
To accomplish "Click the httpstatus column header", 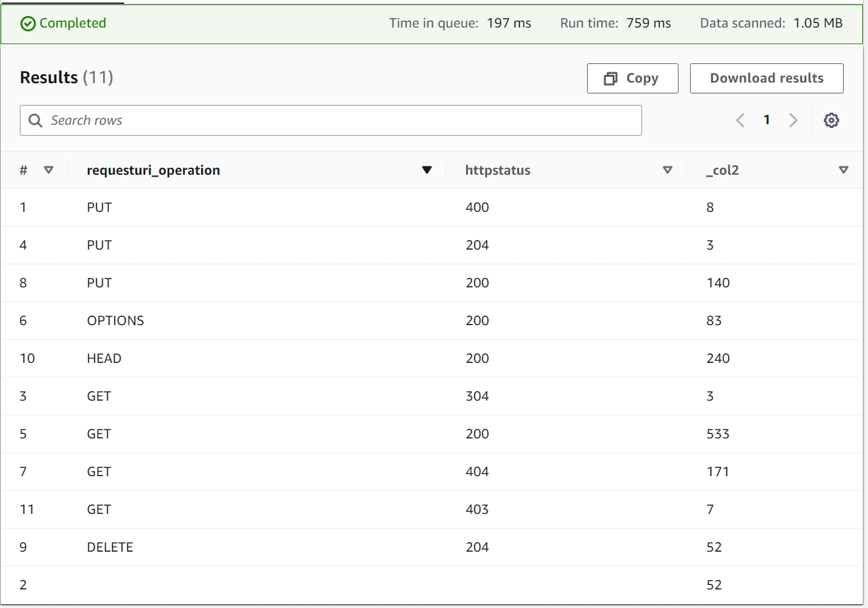I will (497, 170).
